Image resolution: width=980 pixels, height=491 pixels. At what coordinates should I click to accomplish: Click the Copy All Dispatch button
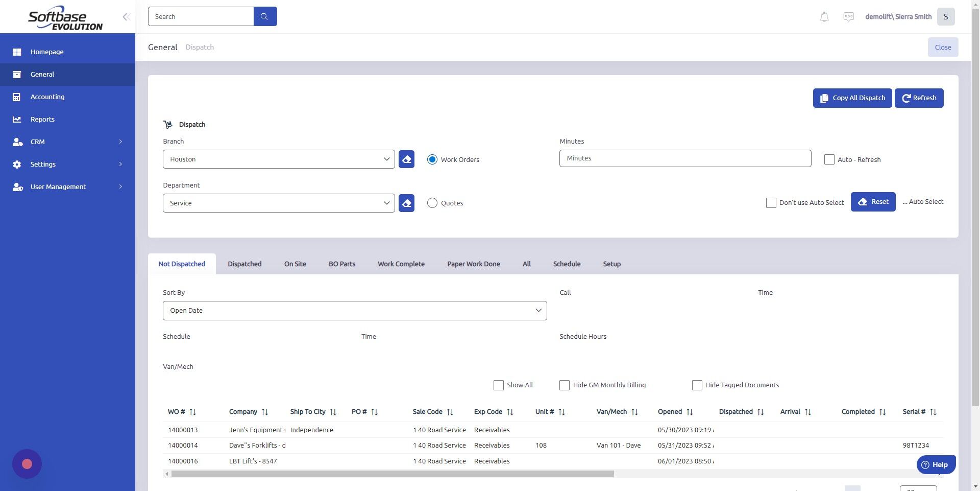click(x=852, y=98)
